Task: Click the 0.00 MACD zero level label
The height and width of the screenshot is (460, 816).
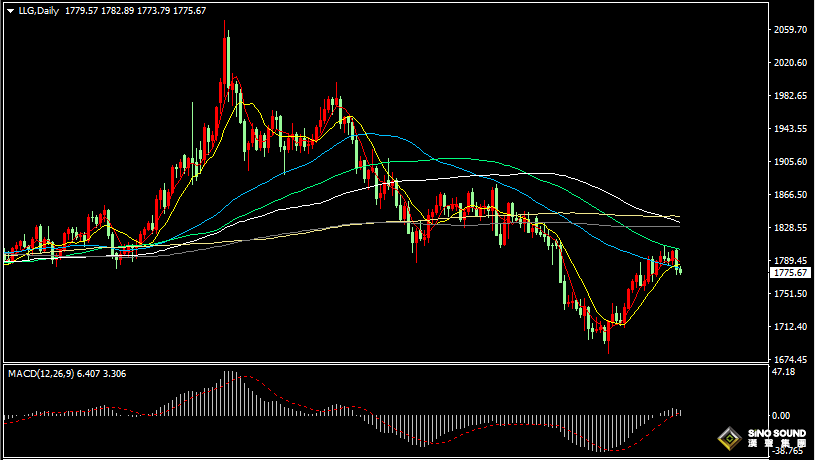Action: 781,415
